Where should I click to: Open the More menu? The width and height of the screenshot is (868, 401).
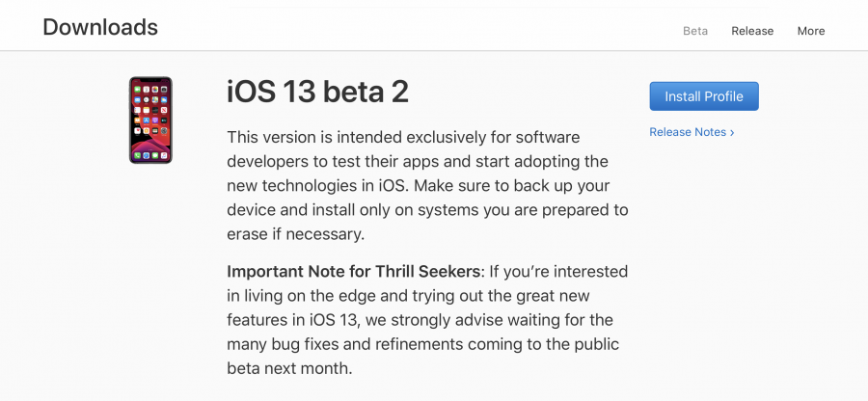coord(811,31)
